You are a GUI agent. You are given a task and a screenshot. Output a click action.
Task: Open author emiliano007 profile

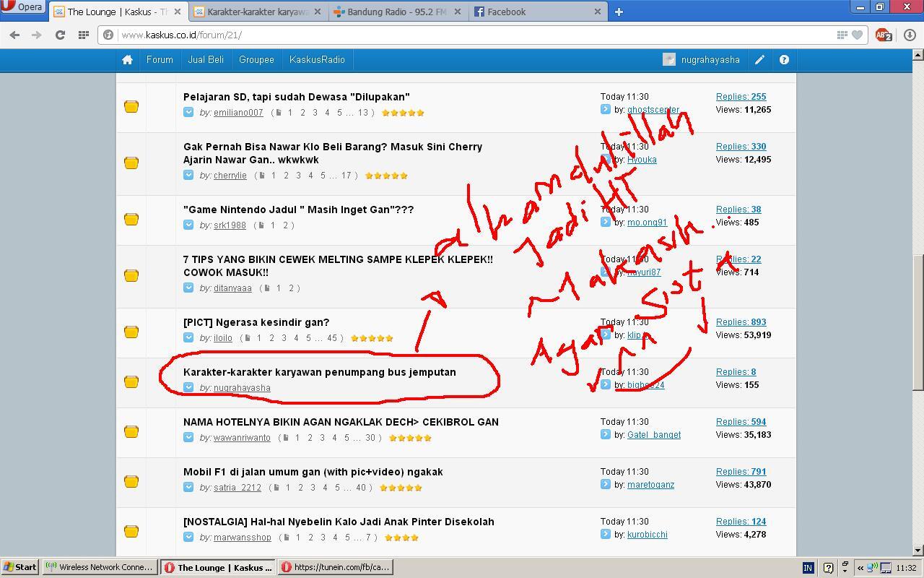pos(238,113)
